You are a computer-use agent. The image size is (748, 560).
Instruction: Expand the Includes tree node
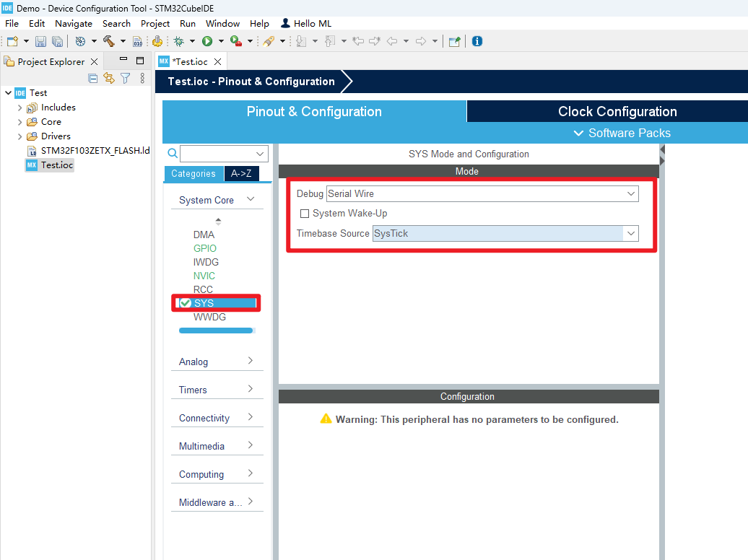(x=19, y=108)
